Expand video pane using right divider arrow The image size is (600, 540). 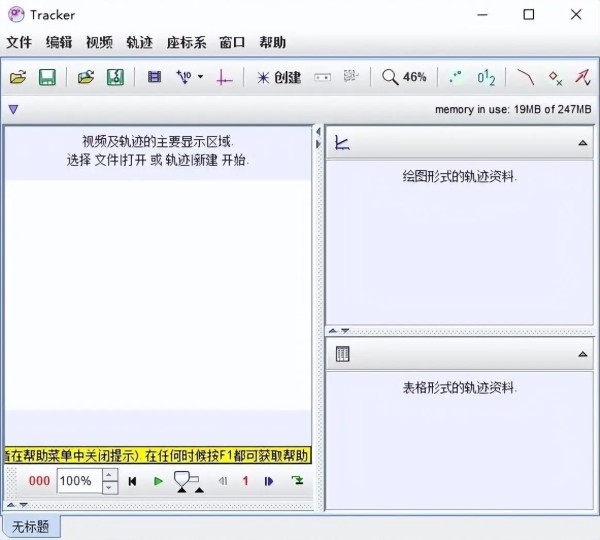(x=318, y=144)
